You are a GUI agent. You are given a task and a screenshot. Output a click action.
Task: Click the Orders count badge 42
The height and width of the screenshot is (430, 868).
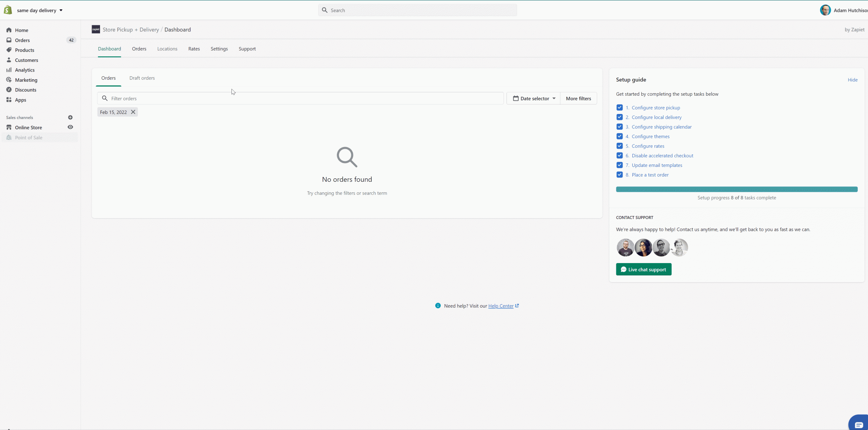tap(71, 40)
